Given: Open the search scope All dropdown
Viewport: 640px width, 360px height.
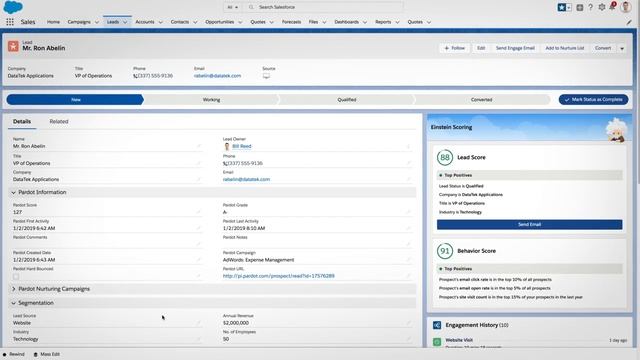Looking at the screenshot, I should (233, 7).
